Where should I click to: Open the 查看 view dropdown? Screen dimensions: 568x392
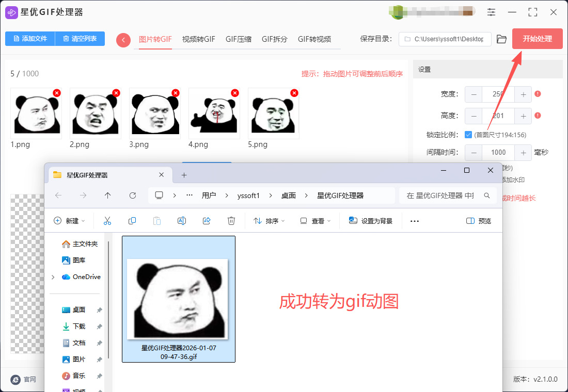tap(315, 221)
